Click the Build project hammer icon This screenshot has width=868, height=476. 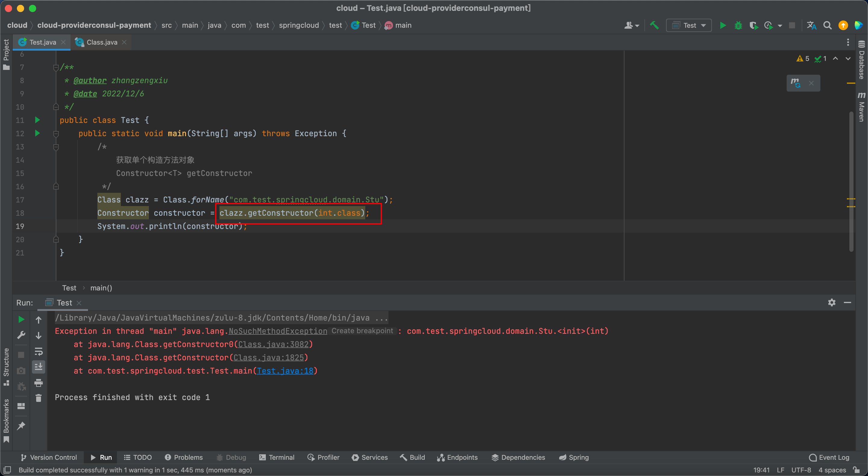coord(654,25)
